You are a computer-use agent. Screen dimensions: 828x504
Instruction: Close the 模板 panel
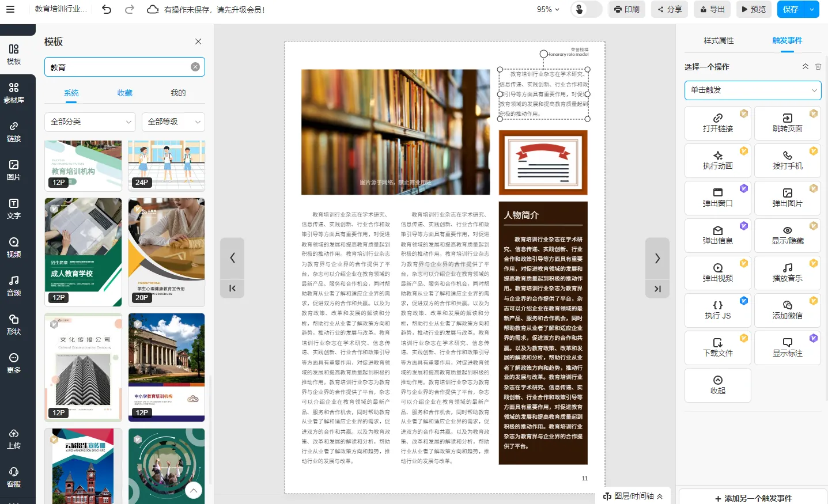(198, 41)
